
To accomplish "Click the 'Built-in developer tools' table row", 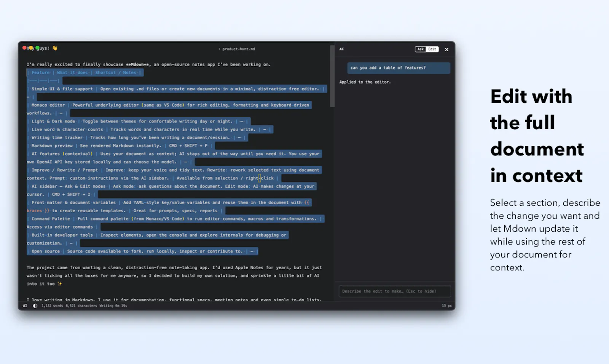I will pyautogui.click(x=158, y=239).
